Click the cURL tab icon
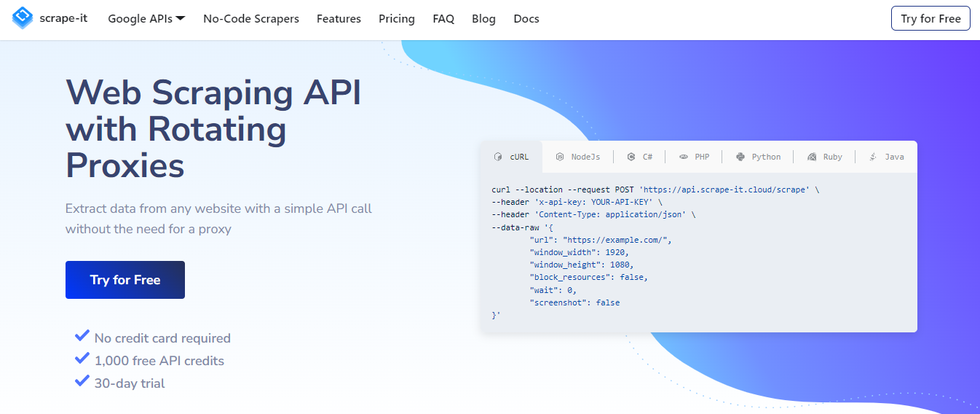The height and width of the screenshot is (414, 980). (498, 157)
